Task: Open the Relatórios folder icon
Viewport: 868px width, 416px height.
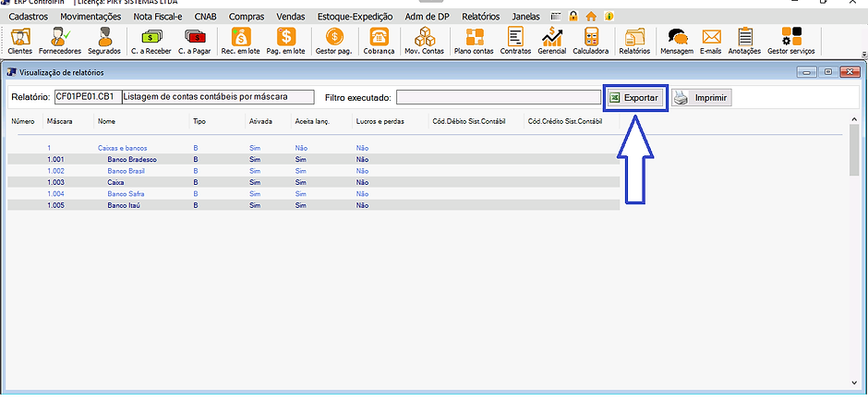Action: pyautogui.click(x=634, y=42)
